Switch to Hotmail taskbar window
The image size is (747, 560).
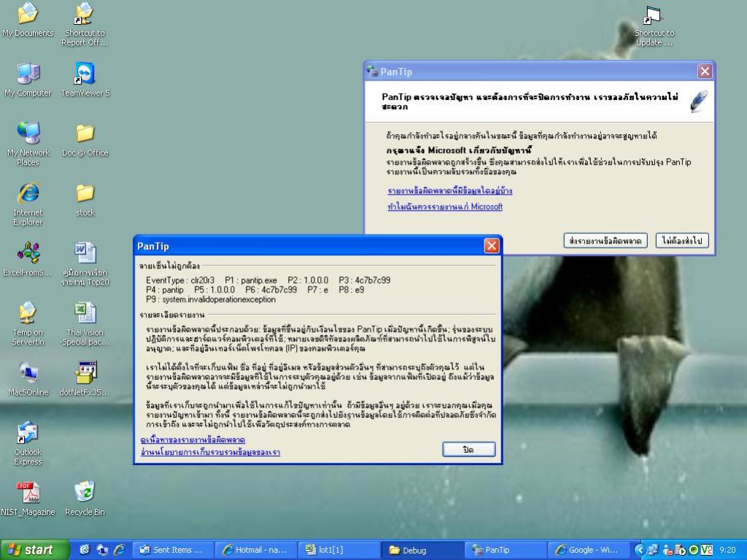click(256, 550)
